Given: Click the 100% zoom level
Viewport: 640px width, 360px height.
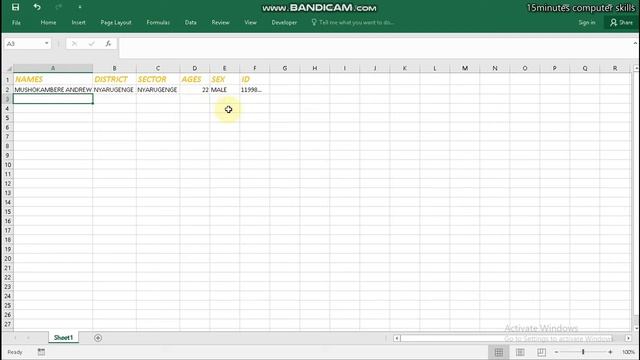Looking at the screenshot, I should pos(628,352).
